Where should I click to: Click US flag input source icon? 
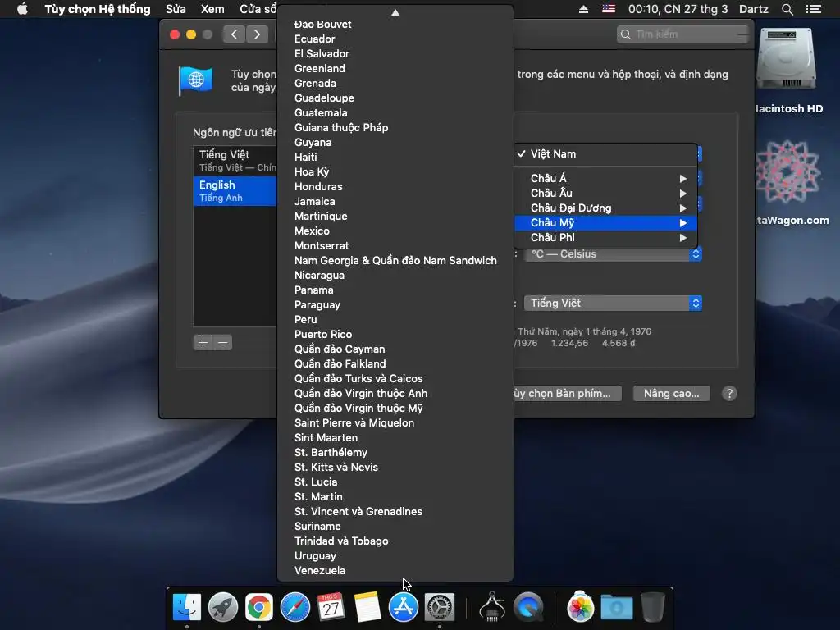click(x=609, y=9)
